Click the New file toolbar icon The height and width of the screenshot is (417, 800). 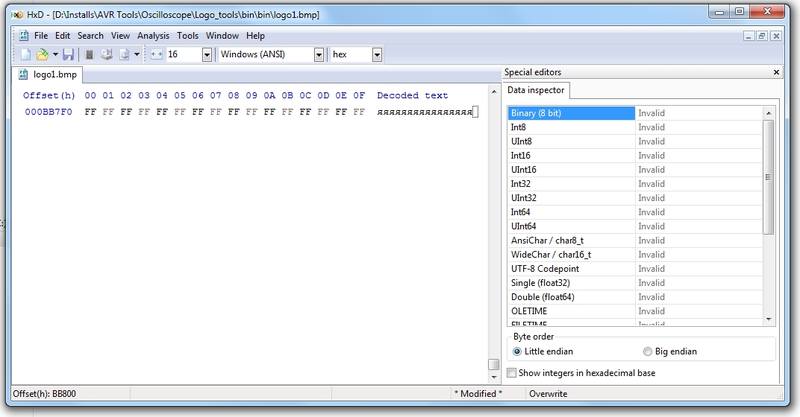26,54
